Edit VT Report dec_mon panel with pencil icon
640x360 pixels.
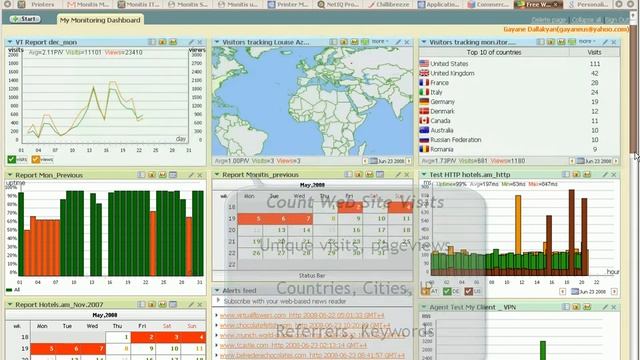(191, 42)
